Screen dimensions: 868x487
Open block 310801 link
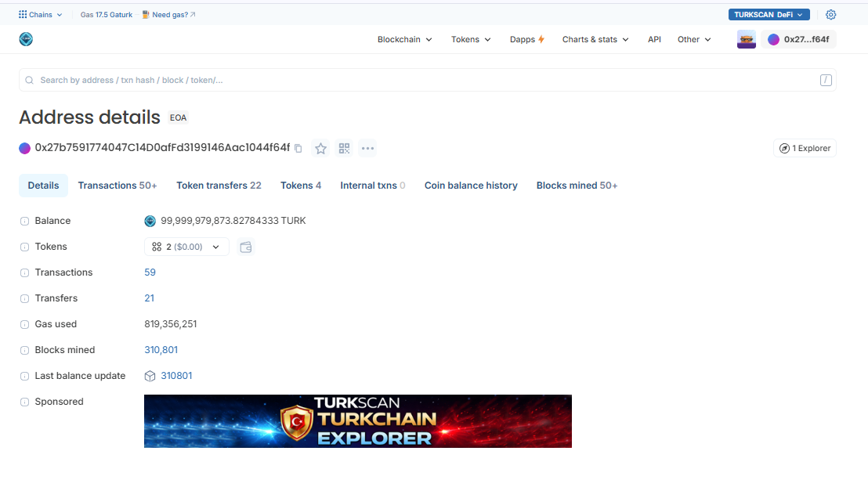pos(176,376)
